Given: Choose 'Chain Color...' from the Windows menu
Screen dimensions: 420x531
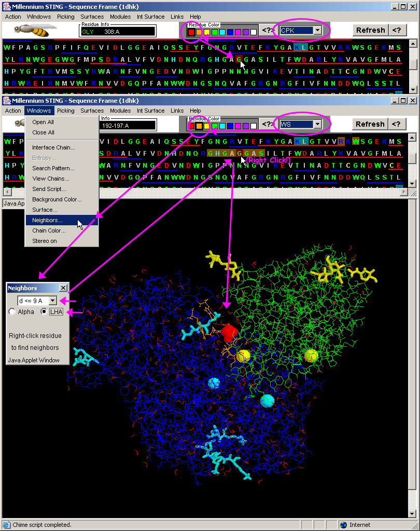Looking at the screenshot, I should click(62, 230).
